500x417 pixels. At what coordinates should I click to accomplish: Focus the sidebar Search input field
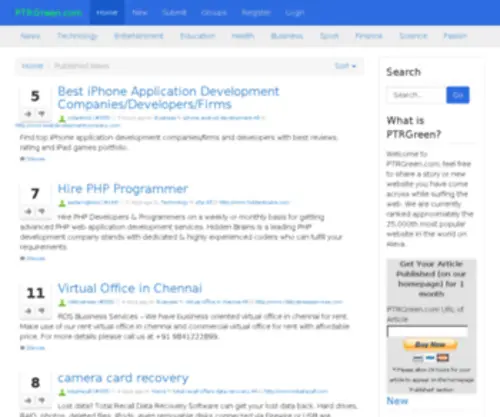[416, 95]
